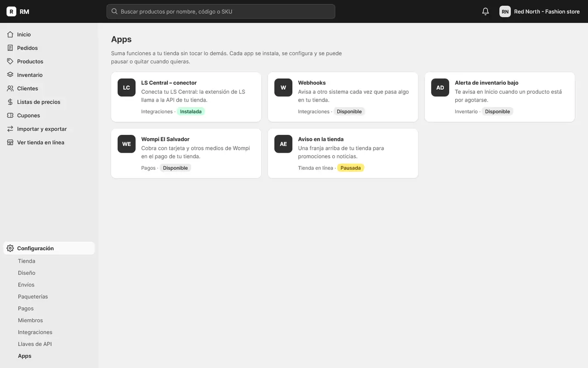This screenshot has width=588, height=368.
Task: Click the Listas de precios dollar icon
Action: point(10,102)
